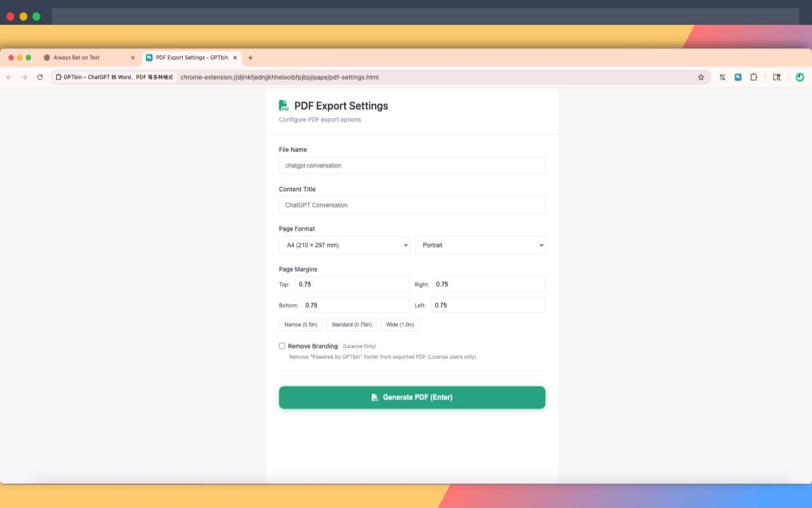Click the extension URL in address bar
The width and height of the screenshot is (812, 508).
pyautogui.click(x=280, y=77)
